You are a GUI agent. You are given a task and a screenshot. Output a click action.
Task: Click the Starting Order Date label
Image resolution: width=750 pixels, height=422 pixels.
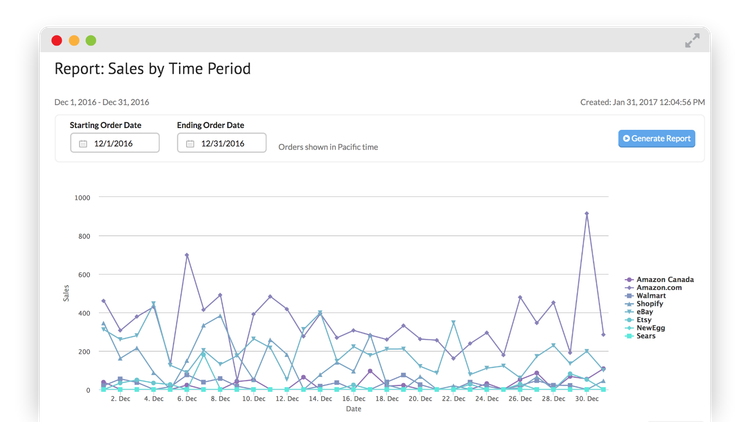point(105,125)
